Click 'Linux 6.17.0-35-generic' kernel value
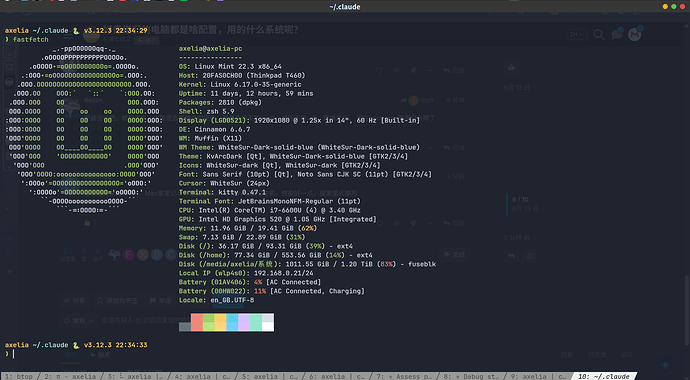This screenshot has width=690, height=380. coord(256,84)
